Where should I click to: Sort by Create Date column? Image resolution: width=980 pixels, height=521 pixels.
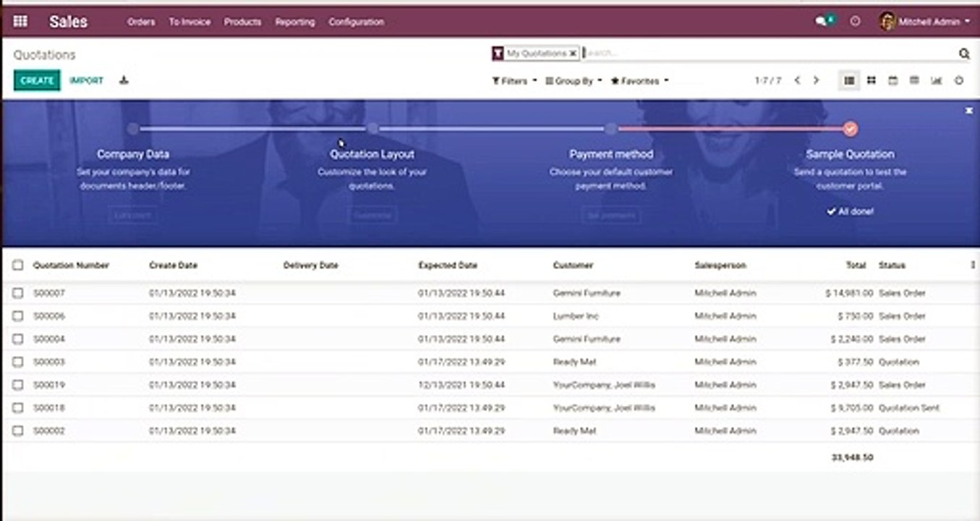pos(173,266)
